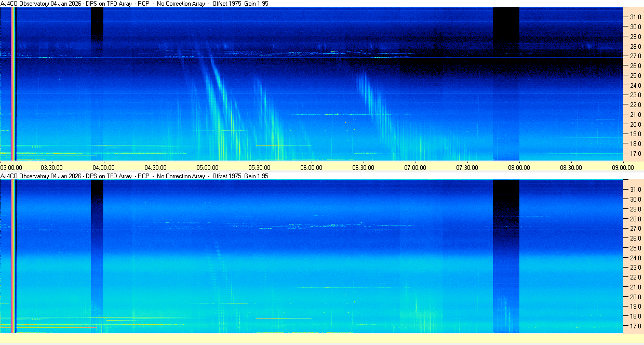Click the upper spectrogram title 'AJ4CO Observatory 04 Jan 2026'
This screenshot has height=345, width=644.
42,3
